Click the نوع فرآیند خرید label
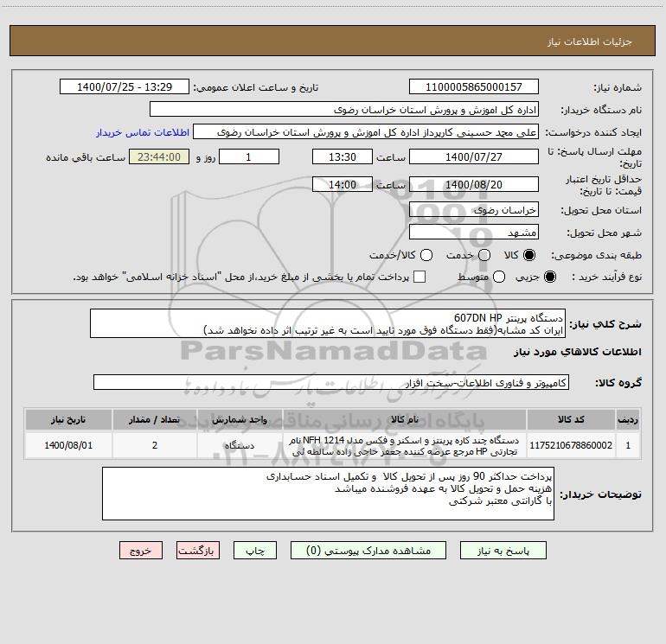This screenshot has height=644, width=666. [606, 277]
